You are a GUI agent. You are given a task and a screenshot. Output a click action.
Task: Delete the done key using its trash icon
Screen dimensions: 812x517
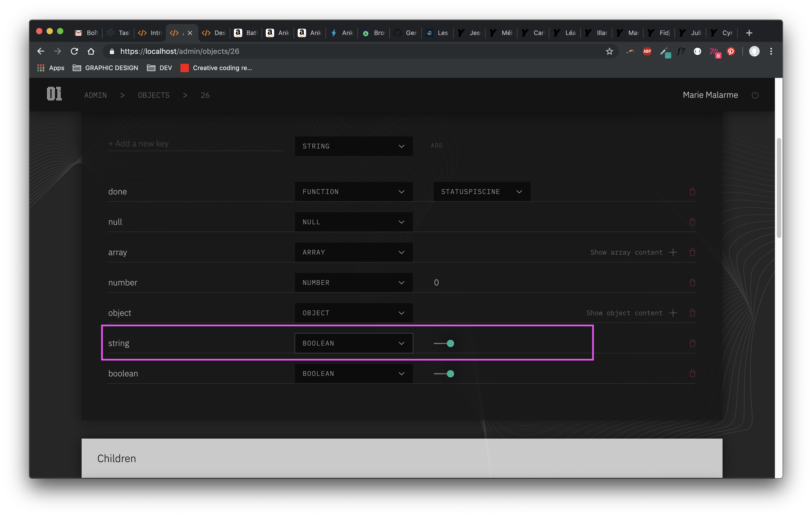tap(693, 191)
